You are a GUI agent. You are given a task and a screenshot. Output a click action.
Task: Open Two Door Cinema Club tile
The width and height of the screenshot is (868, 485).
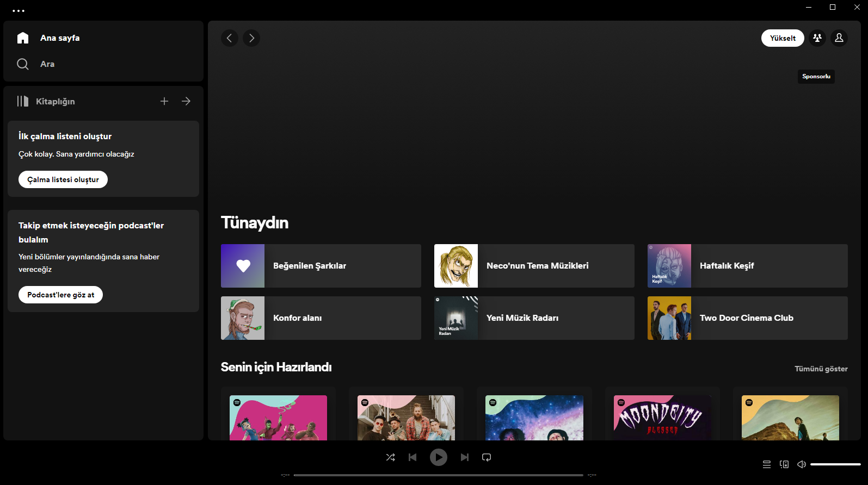coord(748,318)
